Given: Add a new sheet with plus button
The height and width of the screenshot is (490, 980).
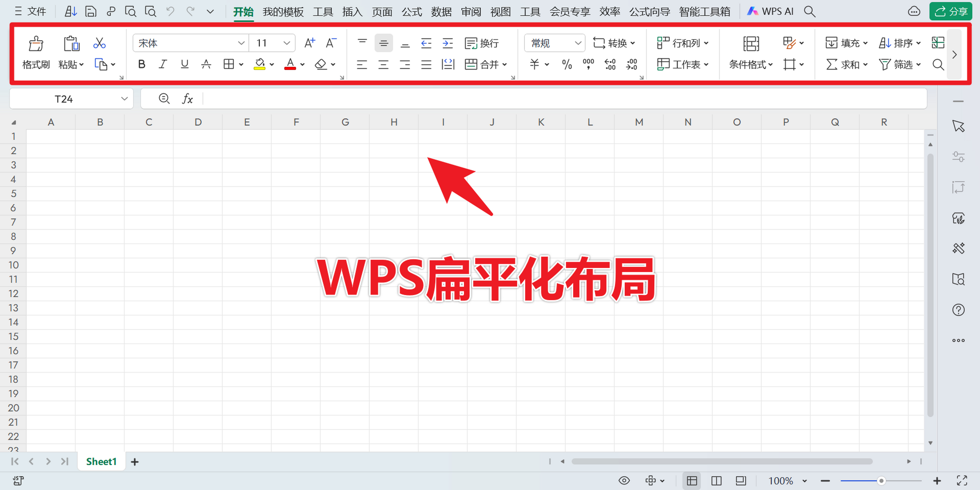Looking at the screenshot, I should (x=135, y=462).
